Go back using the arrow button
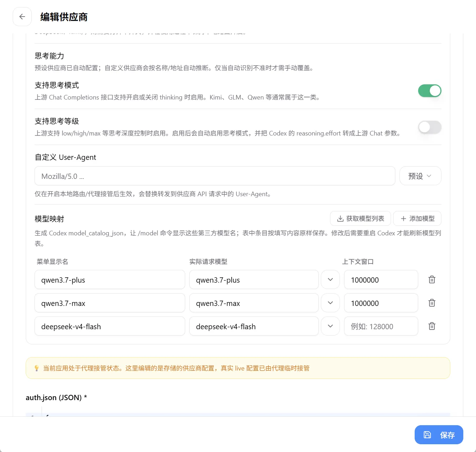Image resolution: width=476 pixels, height=452 pixels. [22, 17]
